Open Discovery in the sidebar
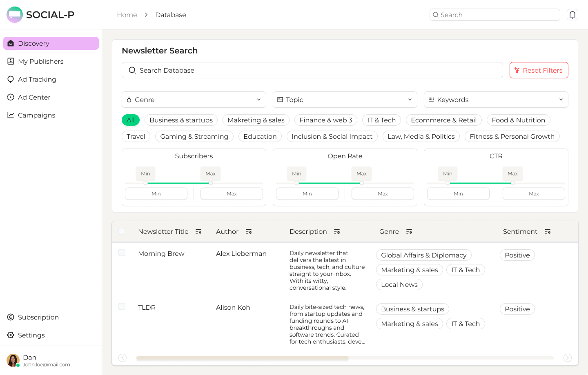588x375 pixels. [51, 43]
